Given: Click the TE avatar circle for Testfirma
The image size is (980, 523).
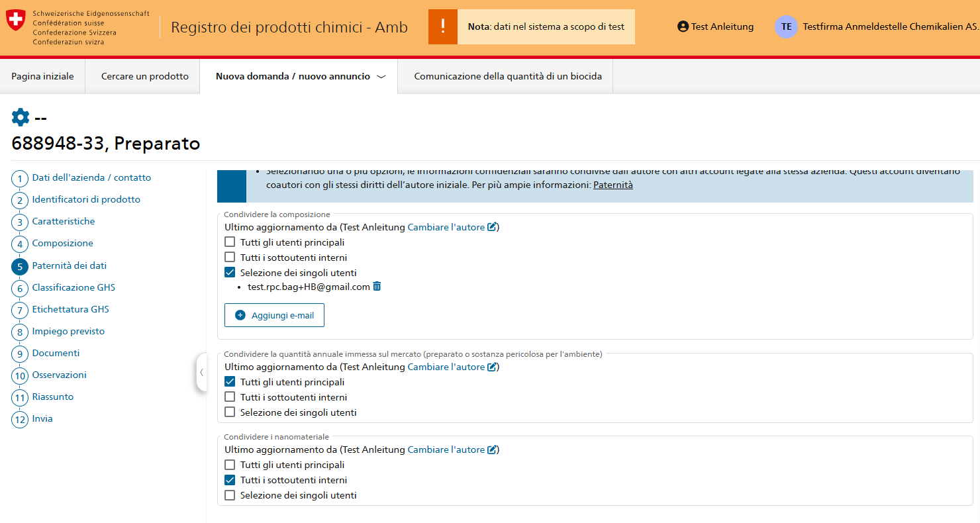Looking at the screenshot, I should tap(785, 26).
